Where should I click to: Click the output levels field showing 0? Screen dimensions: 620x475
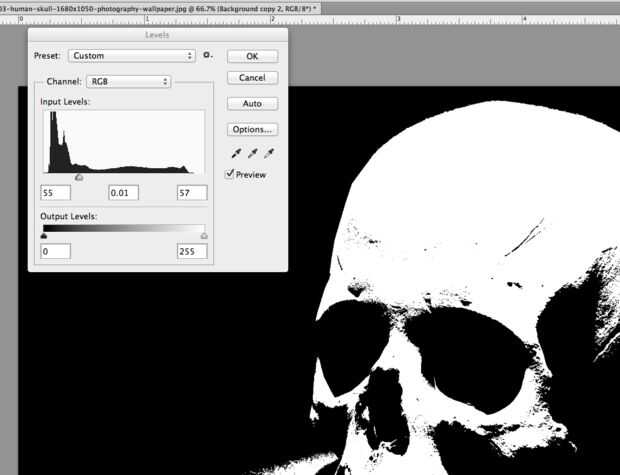tap(55, 251)
